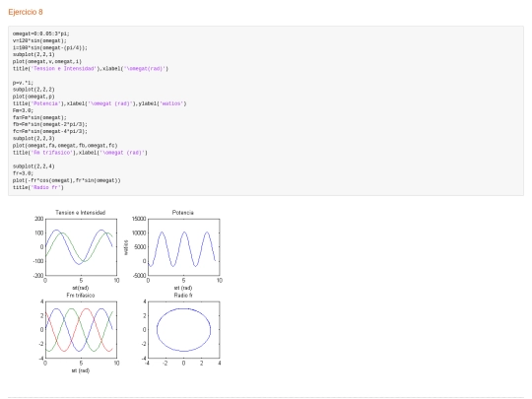This screenshot has width=532, height=399.
Task: Click the 'Radio fr' plot title
Action: pos(183,296)
